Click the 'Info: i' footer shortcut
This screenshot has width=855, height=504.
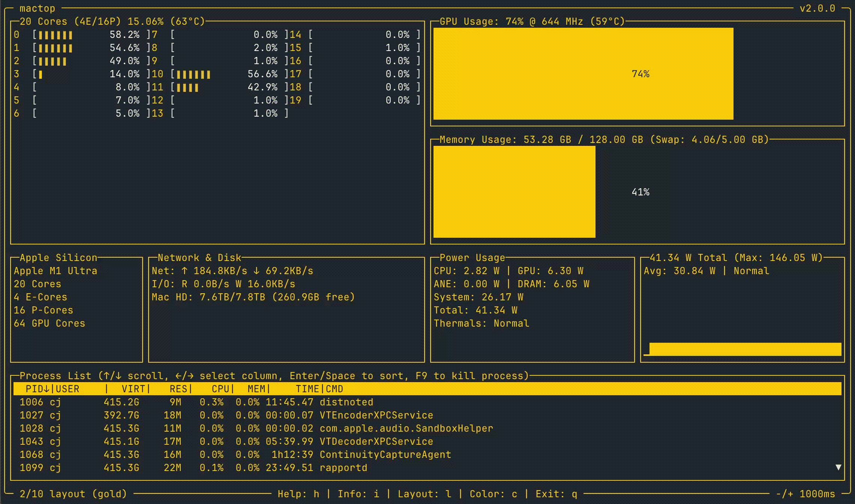tap(358, 494)
